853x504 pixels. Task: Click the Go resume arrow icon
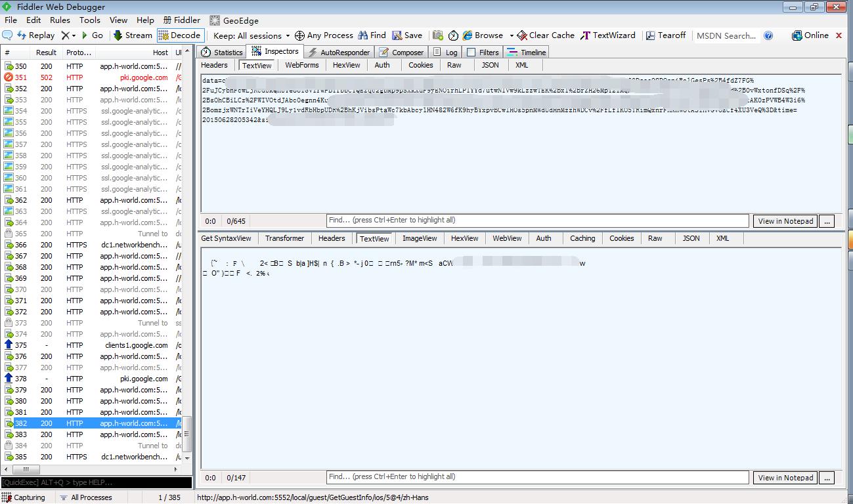click(85, 35)
